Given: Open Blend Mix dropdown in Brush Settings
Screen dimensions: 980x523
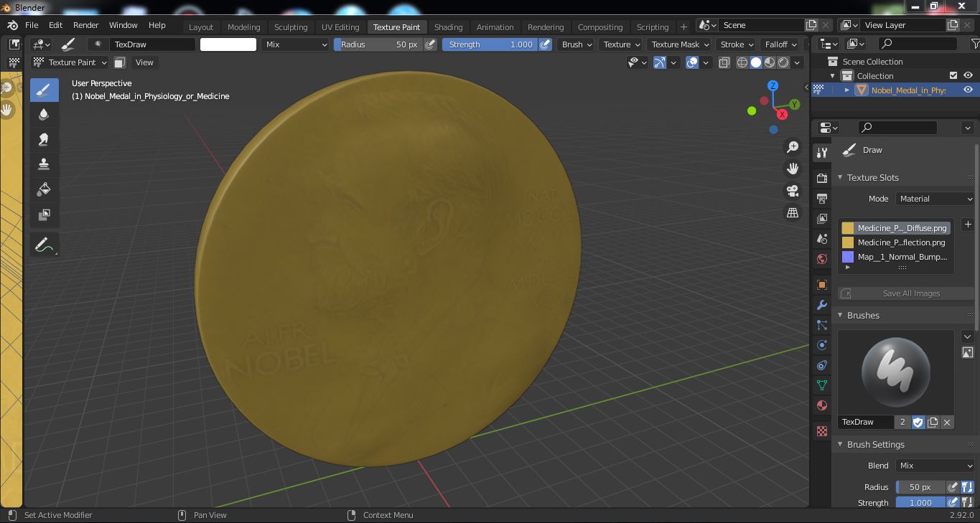Looking at the screenshot, I should click(935, 466).
